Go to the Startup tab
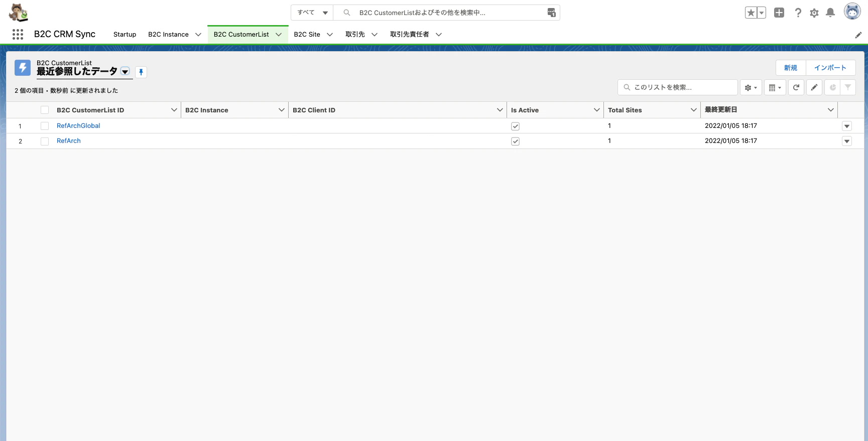 coord(125,35)
